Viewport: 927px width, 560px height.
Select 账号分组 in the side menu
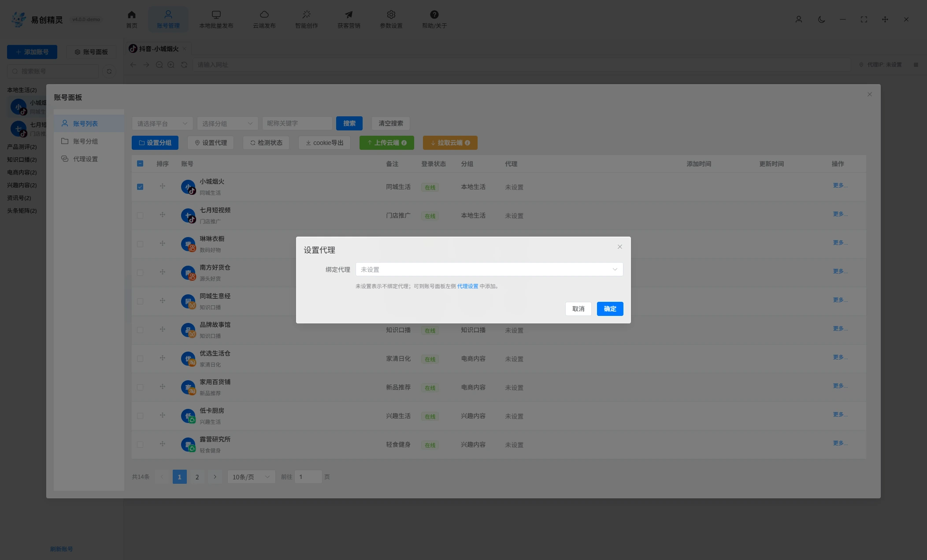pos(89,141)
